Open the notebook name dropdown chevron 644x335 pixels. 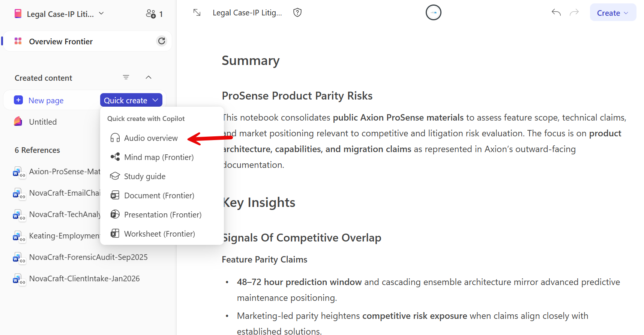(101, 14)
